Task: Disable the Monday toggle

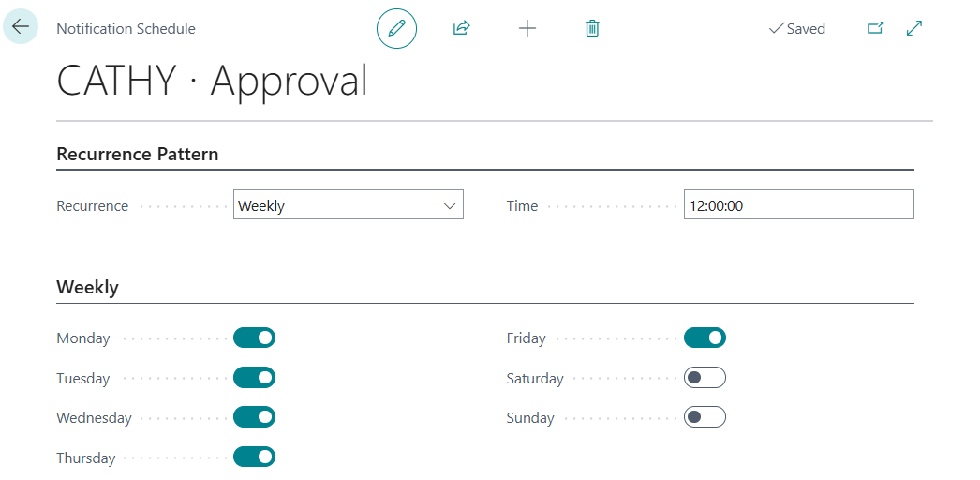Action: (x=255, y=337)
